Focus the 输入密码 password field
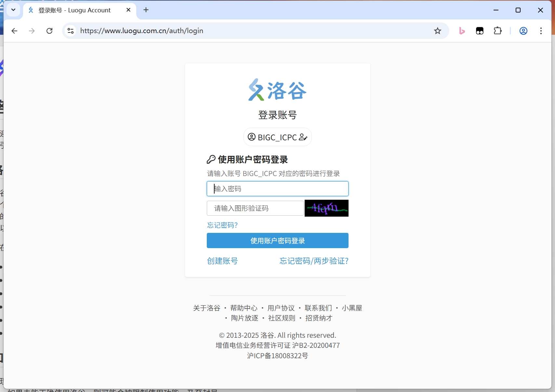The height and width of the screenshot is (392, 555). tap(277, 189)
